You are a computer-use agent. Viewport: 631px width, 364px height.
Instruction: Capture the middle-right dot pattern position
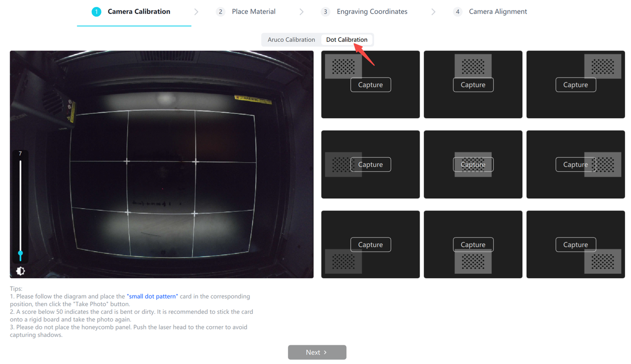[x=575, y=165]
